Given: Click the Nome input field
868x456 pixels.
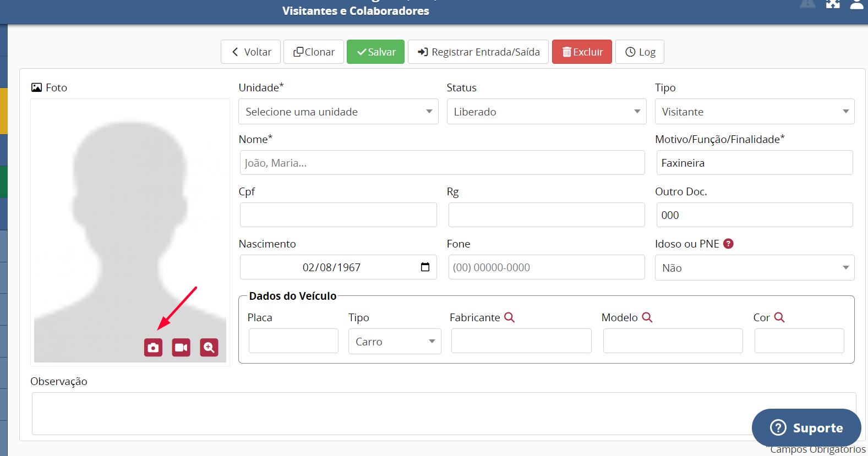Looking at the screenshot, I should tap(441, 163).
